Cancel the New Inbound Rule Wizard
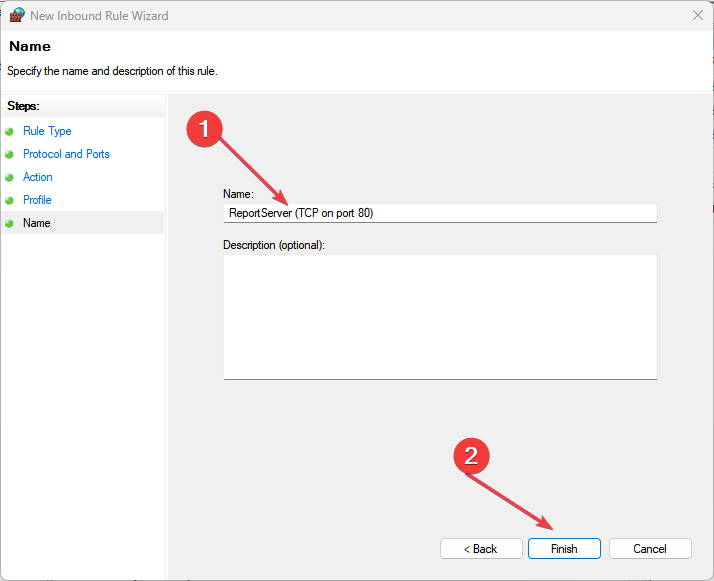The height and width of the screenshot is (581, 714). coord(650,549)
